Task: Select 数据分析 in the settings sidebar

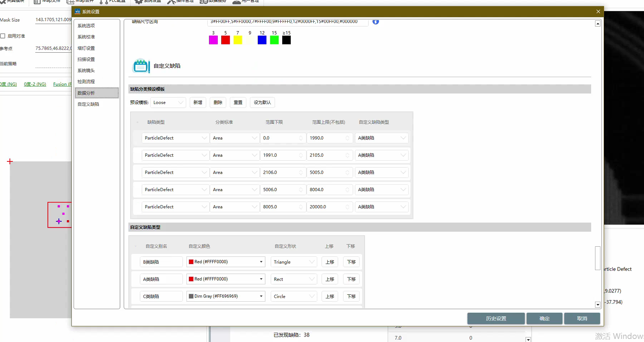Action: pos(97,93)
